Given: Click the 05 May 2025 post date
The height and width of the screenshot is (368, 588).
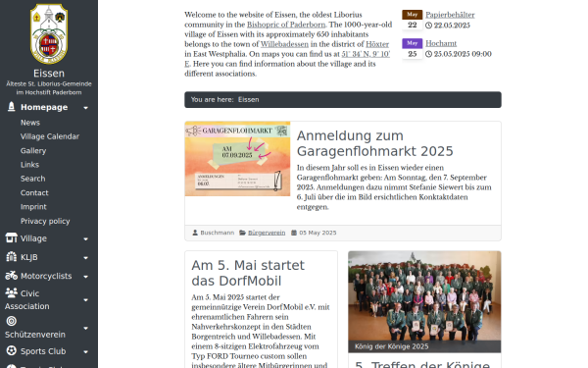Looking at the screenshot, I should (x=318, y=233).
